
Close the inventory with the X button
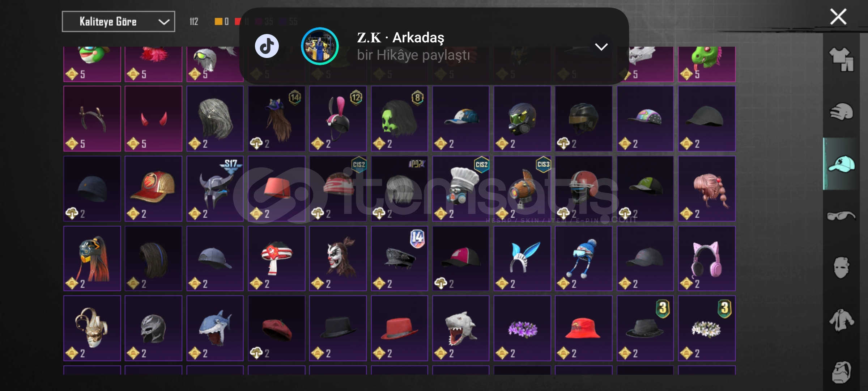838,17
